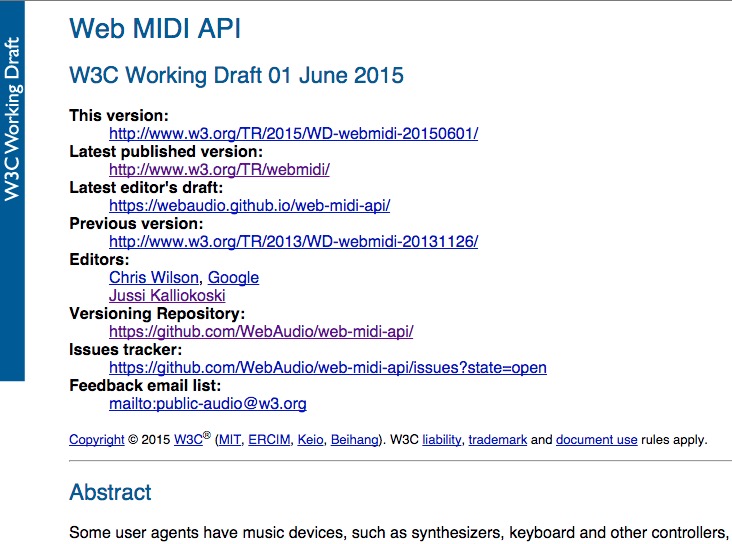Click the MIT link
The height and width of the screenshot is (544, 732).
pos(230,440)
